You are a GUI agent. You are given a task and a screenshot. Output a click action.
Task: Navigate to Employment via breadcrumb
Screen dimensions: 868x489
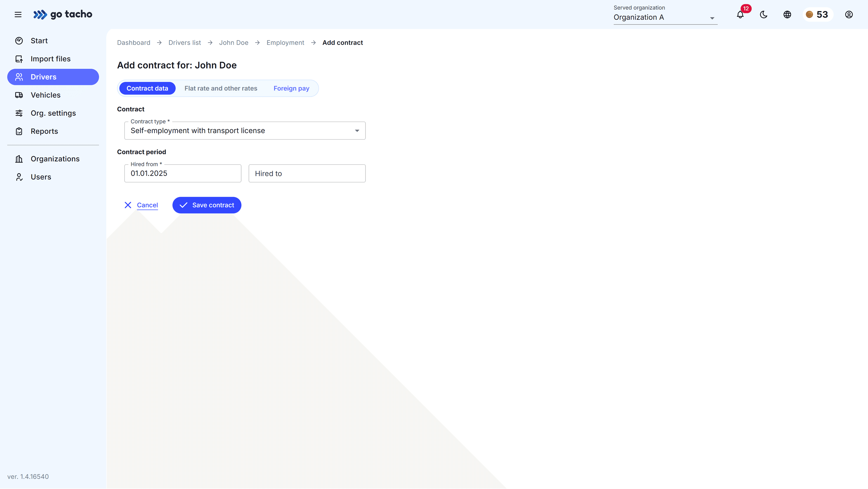[x=285, y=43]
